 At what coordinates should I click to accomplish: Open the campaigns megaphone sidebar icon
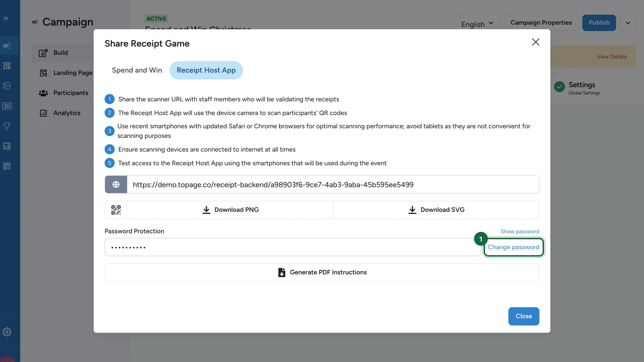tap(7, 45)
